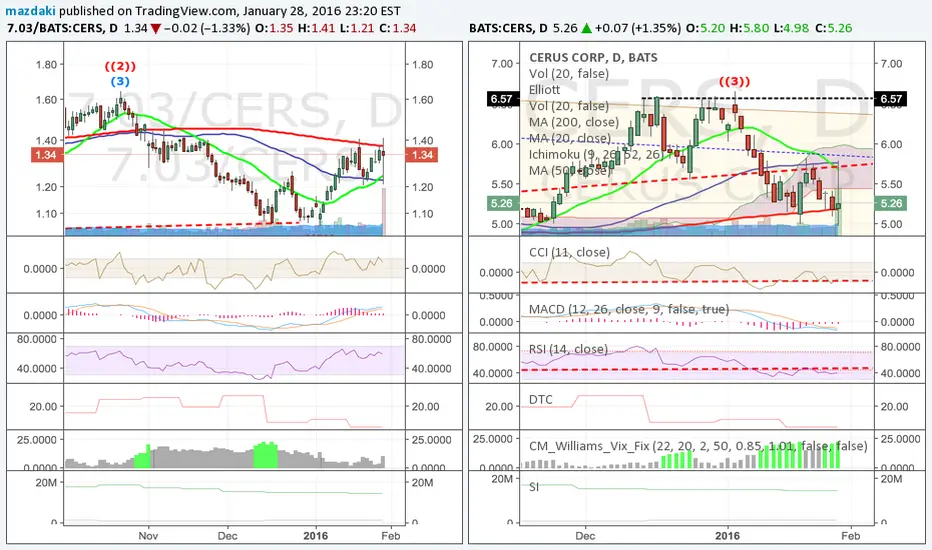
Task: Click the CCI (11, close) indicator label
Action: tap(569, 252)
